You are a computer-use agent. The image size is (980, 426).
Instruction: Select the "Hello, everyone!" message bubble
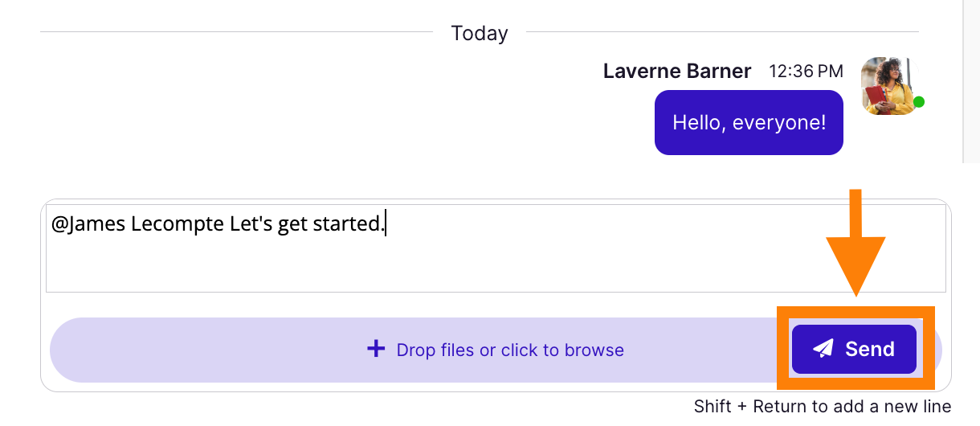tap(749, 122)
